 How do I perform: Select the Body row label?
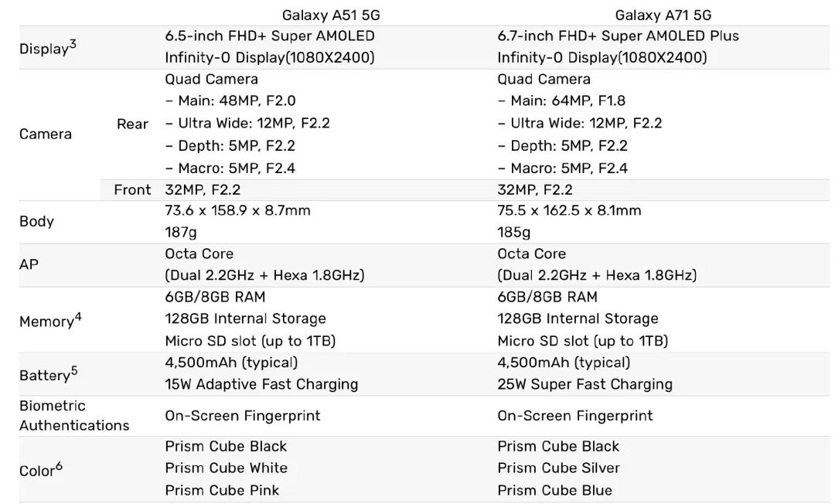[x=36, y=221]
